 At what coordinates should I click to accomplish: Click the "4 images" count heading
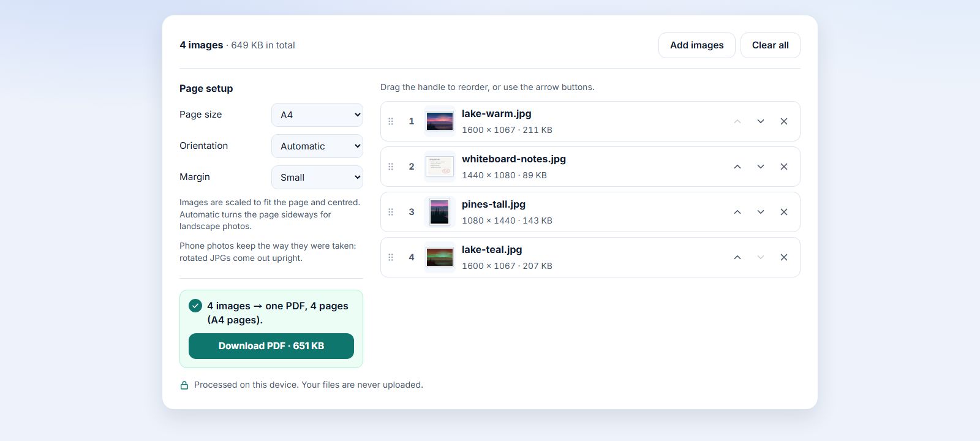(x=202, y=45)
